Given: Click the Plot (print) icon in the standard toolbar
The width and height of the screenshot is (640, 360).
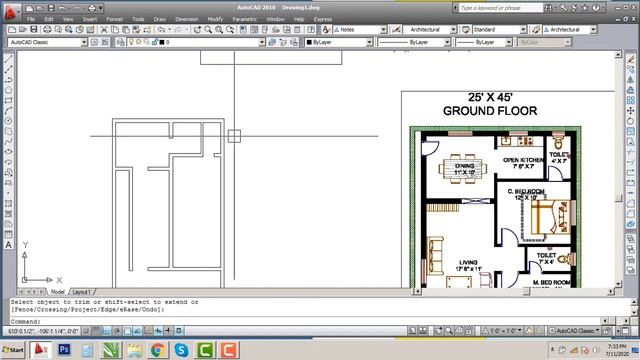Looking at the screenshot, I should (x=47, y=30).
